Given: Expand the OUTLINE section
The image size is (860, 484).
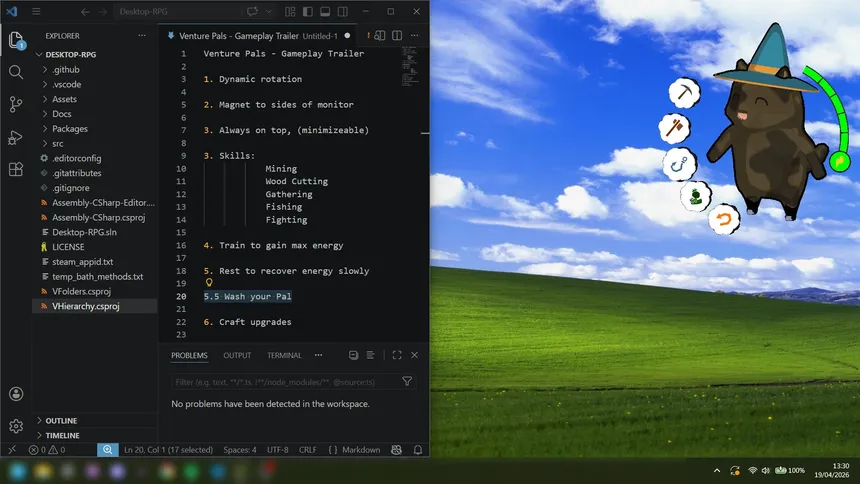Looking at the screenshot, I should pos(61,421).
